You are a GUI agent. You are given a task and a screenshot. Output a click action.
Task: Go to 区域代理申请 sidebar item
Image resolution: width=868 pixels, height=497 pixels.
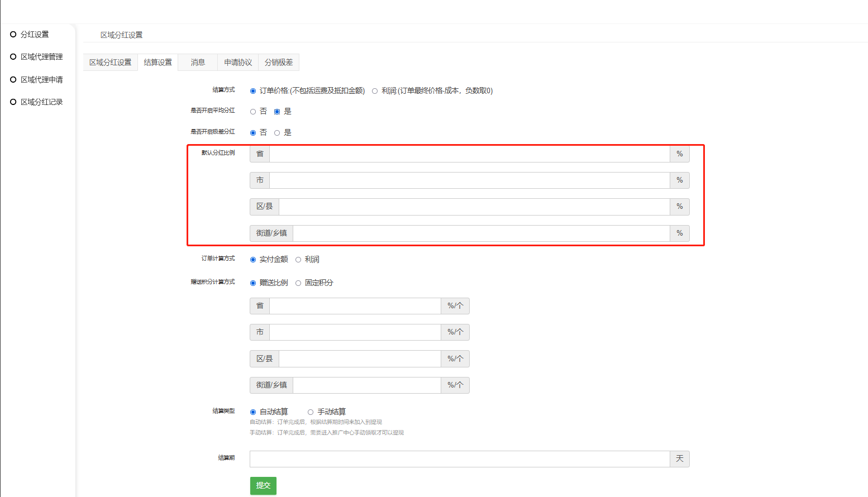click(x=41, y=80)
